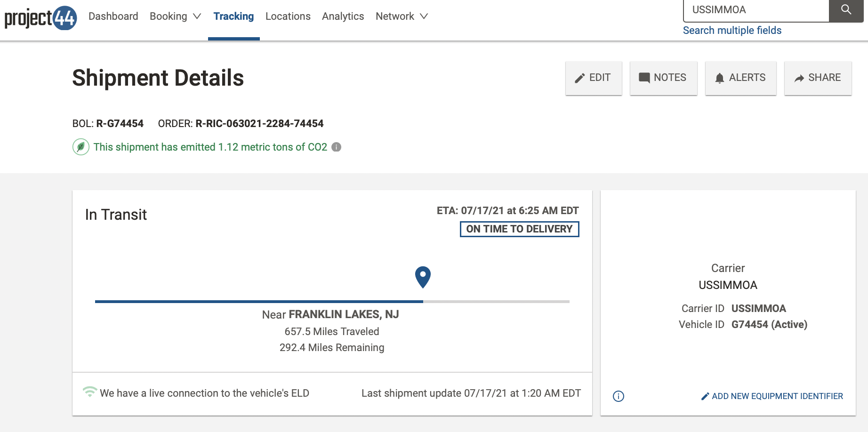Click the ELD live connection wifi icon
Viewport: 868px width, 432px height.
(90, 392)
